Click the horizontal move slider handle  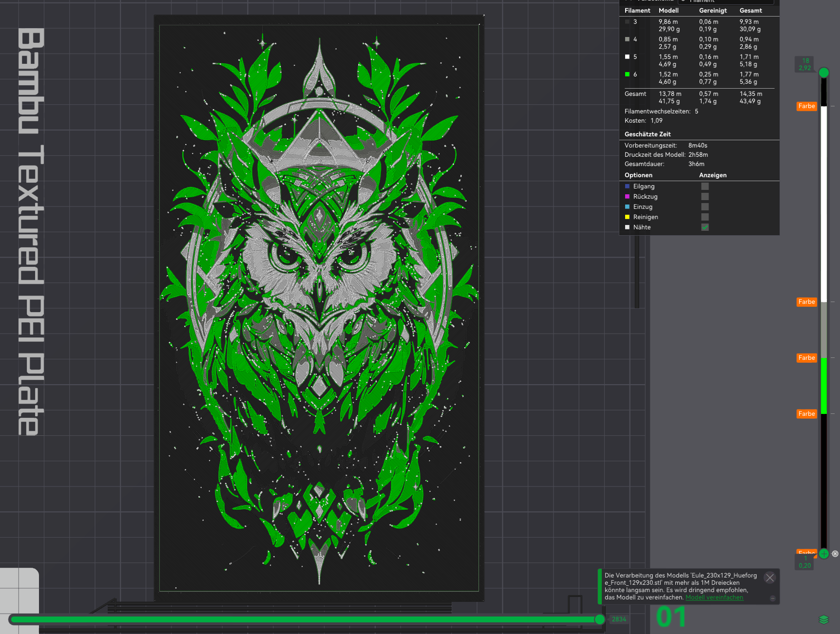[x=600, y=619]
